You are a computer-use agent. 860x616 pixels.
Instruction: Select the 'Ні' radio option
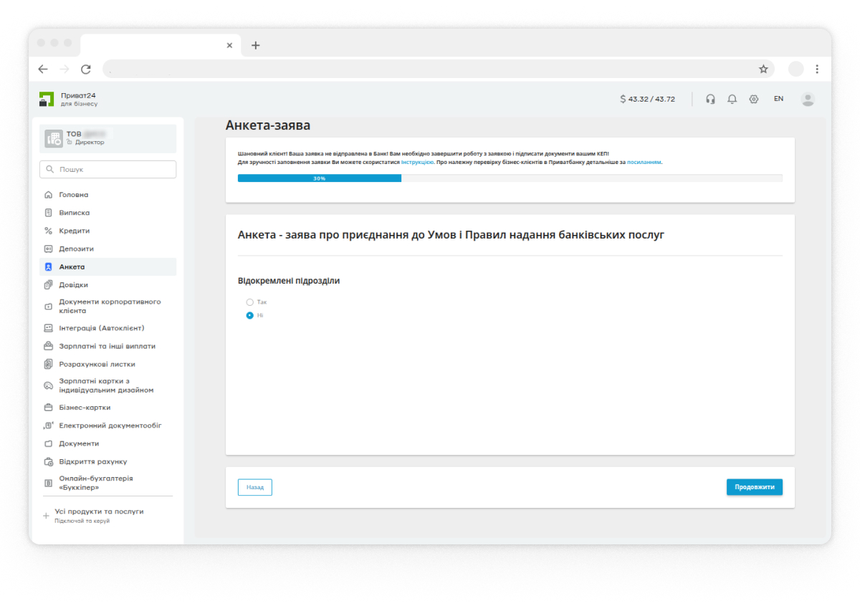click(x=250, y=315)
